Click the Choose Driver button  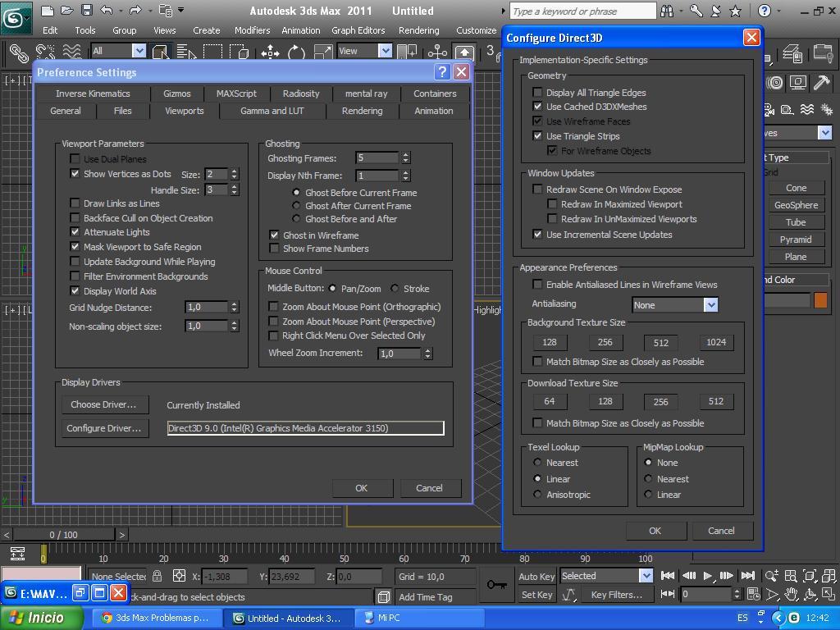[x=104, y=404]
